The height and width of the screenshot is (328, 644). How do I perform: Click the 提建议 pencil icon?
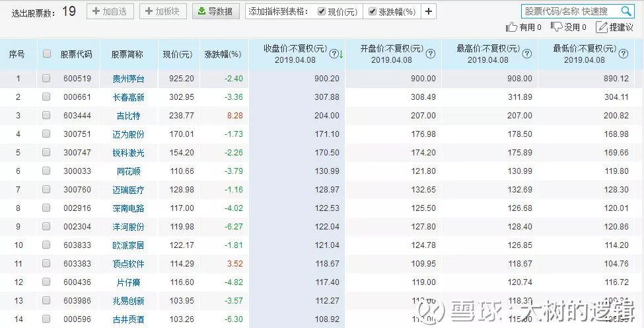pyautogui.click(x=601, y=27)
